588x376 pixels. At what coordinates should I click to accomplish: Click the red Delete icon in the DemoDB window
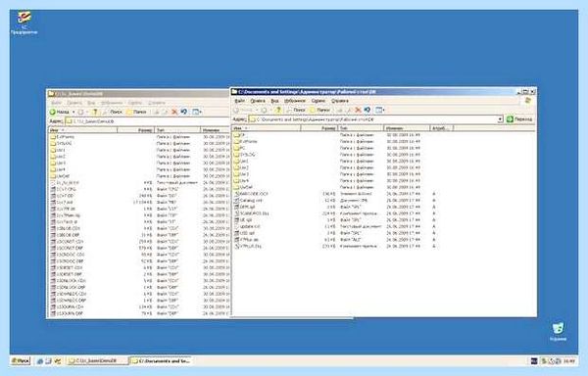coord(174,112)
